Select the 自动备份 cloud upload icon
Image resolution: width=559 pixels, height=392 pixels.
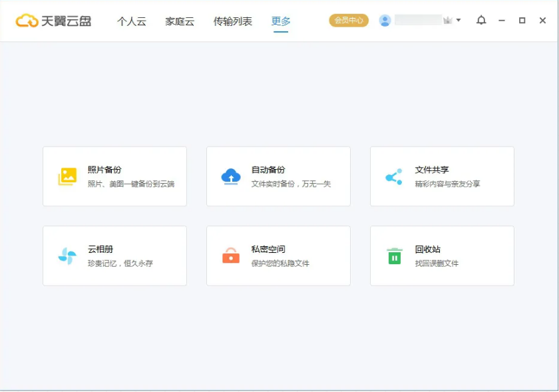[231, 175]
